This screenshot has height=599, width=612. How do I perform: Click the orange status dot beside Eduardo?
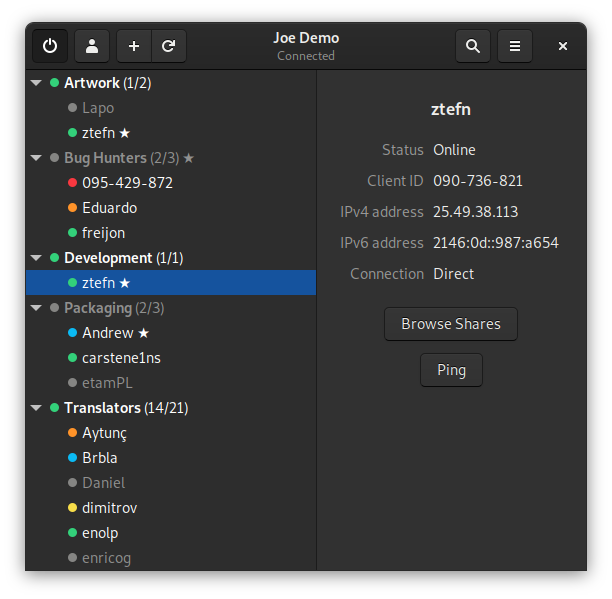pos(72,208)
